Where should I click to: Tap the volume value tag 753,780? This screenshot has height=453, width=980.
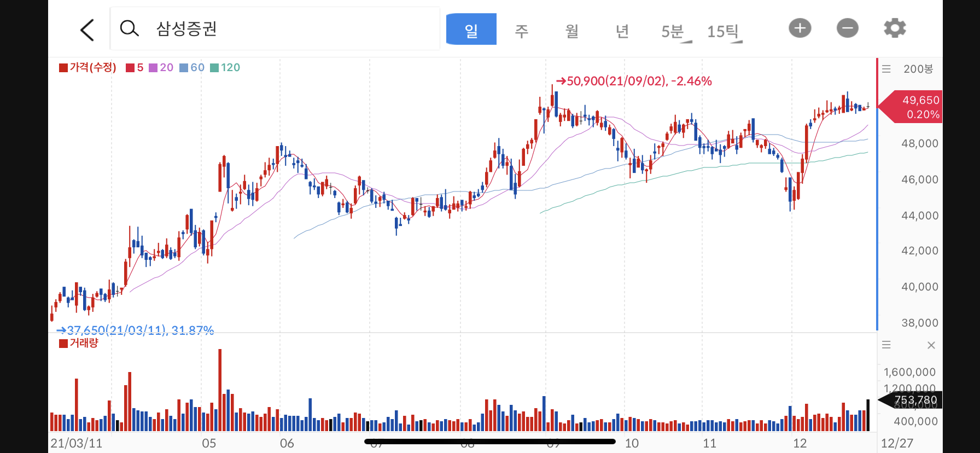click(x=911, y=400)
